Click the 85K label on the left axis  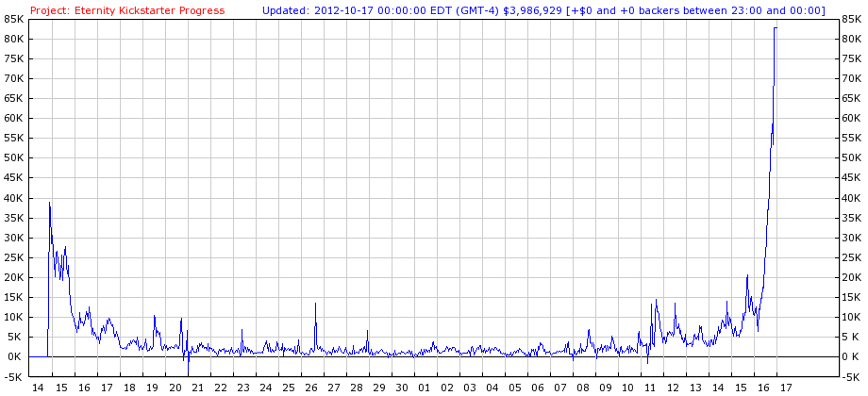14,18
